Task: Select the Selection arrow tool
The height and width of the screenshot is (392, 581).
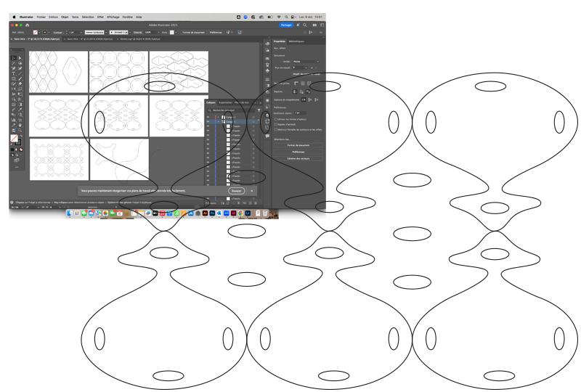Action: click(13, 57)
